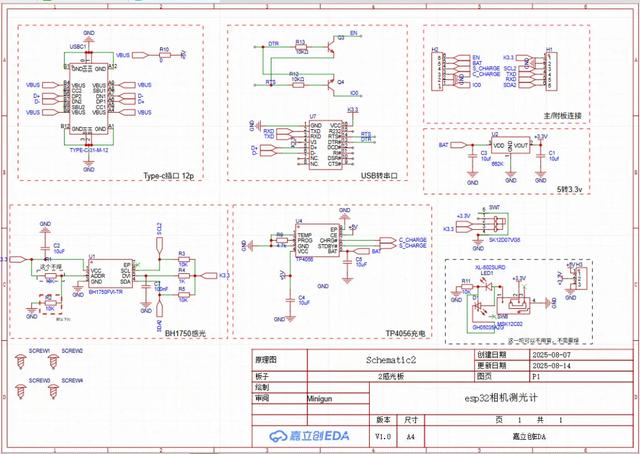Select the C4 10uF capacitor
640x454 pixels.
[290, 299]
